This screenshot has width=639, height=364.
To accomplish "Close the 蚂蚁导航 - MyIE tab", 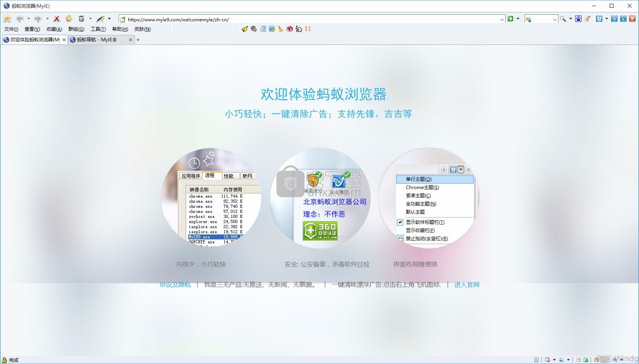I will pyautogui.click(x=130, y=40).
